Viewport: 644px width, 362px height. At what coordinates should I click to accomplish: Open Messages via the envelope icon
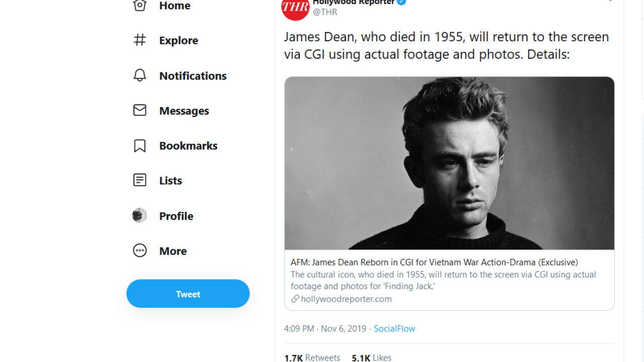pos(140,110)
